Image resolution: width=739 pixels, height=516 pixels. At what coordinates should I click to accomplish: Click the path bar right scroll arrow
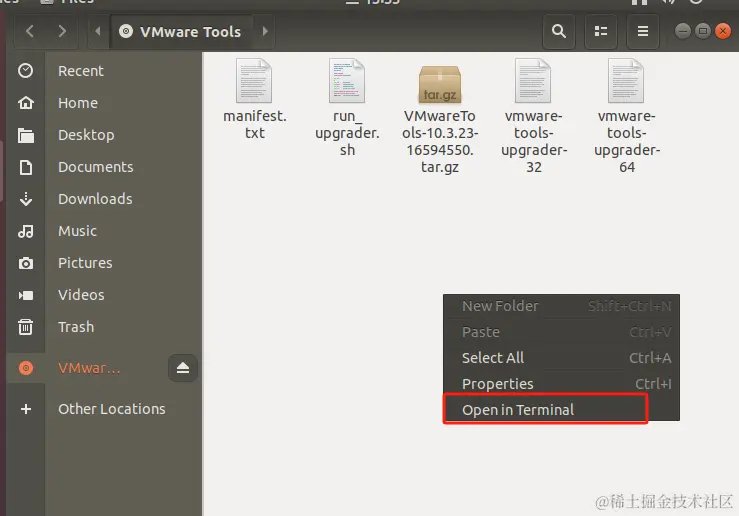point(265,32)
